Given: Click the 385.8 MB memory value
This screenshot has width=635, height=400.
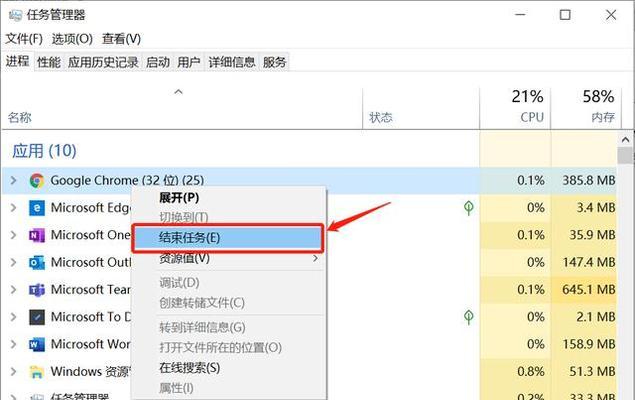Looking at the screenshot, I should (589, 180).
